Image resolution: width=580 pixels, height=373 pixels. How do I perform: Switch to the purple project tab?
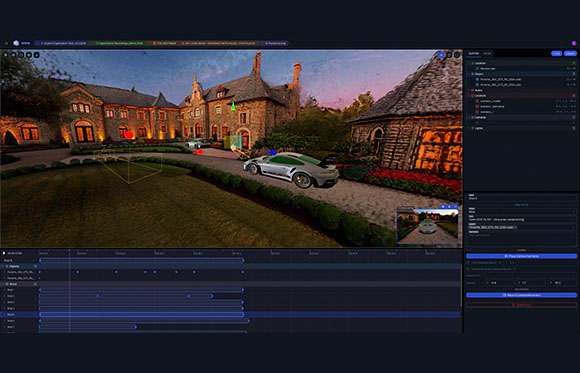click(x=274, y=43)
